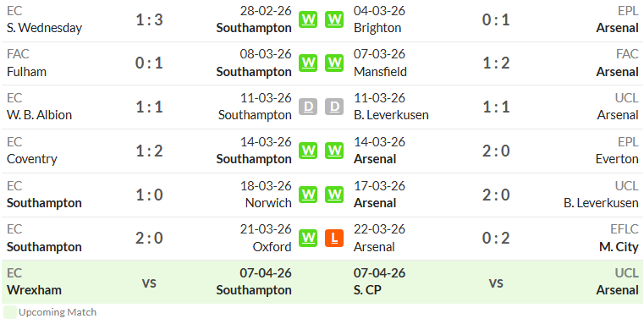Click Arsenal's W badge for Brighton match
This screenshot has width=644, height=335.
334,19
